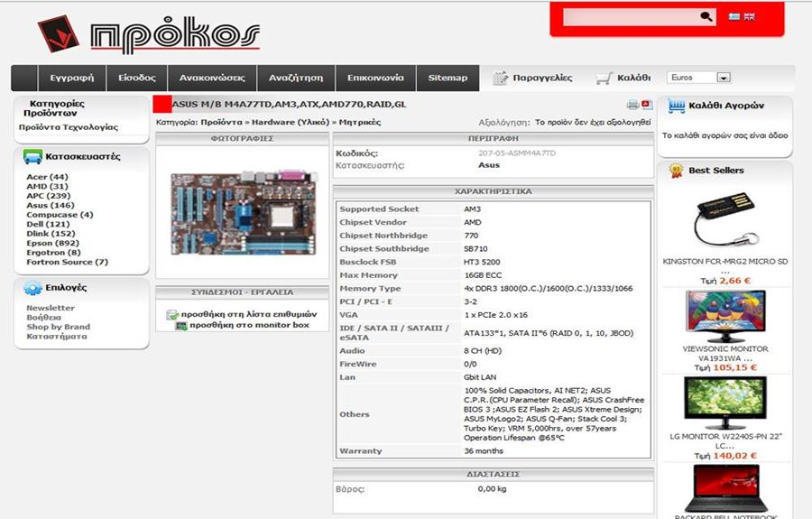Filter by manufacturer Dell (121)
Image resolution: width=812 pixels, height=519 pixels.
tap(48, 224)
